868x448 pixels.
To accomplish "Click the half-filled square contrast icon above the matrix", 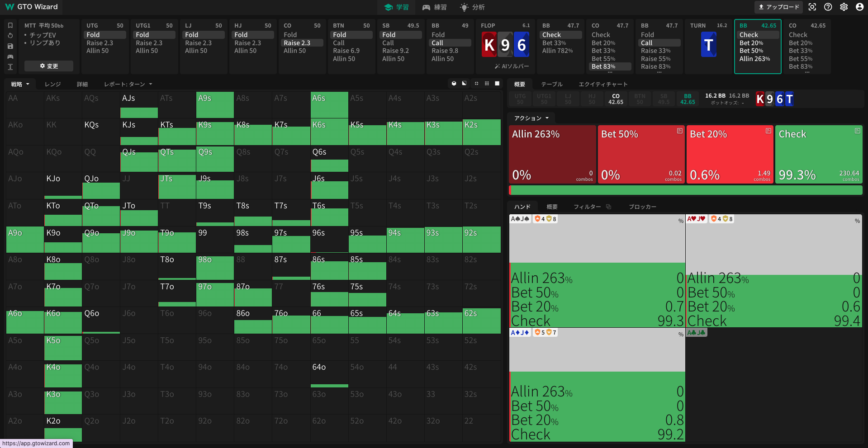I will point(464,84).
